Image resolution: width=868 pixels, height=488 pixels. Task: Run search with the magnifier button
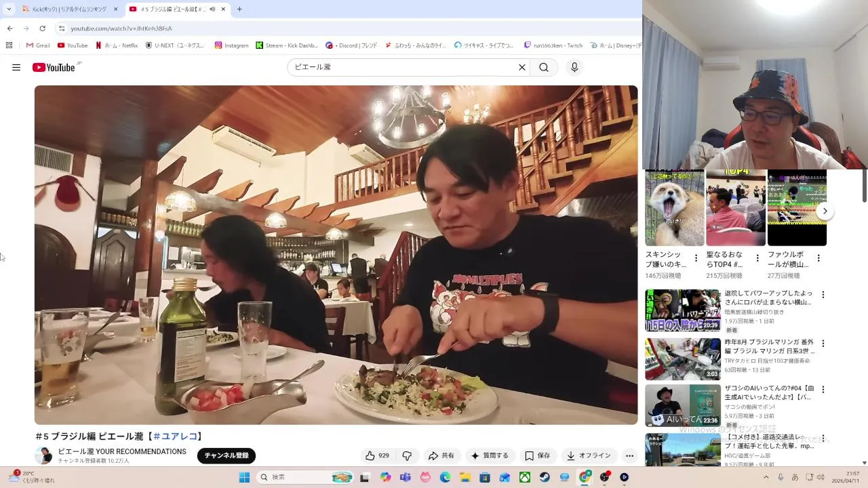point(544,67)
